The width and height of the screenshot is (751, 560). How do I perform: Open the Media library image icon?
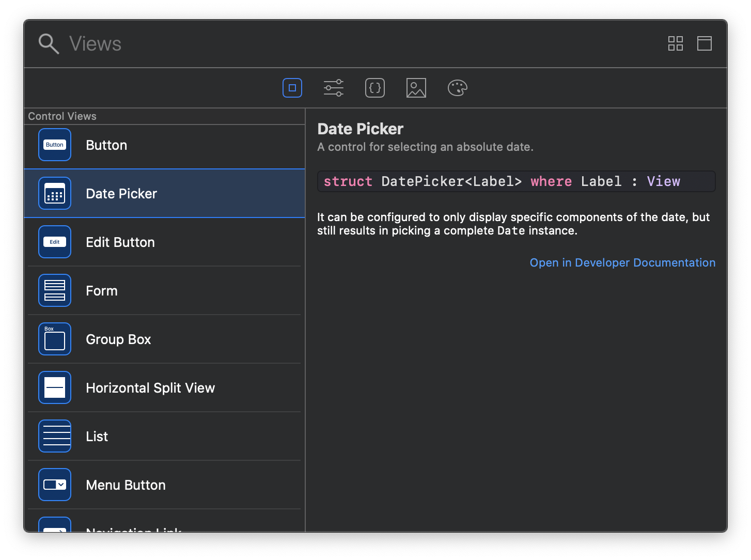pyautogui.click(x=416, y=88)
